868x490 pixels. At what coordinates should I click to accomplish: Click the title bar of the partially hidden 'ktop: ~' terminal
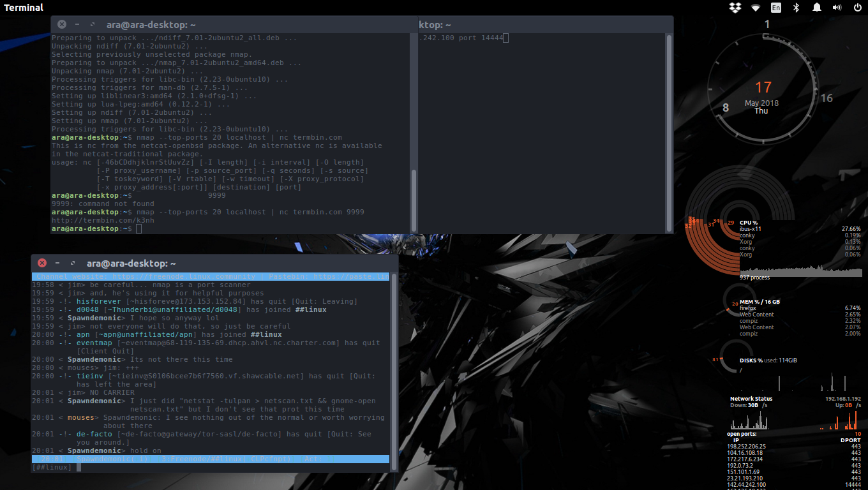coord(546,25)
